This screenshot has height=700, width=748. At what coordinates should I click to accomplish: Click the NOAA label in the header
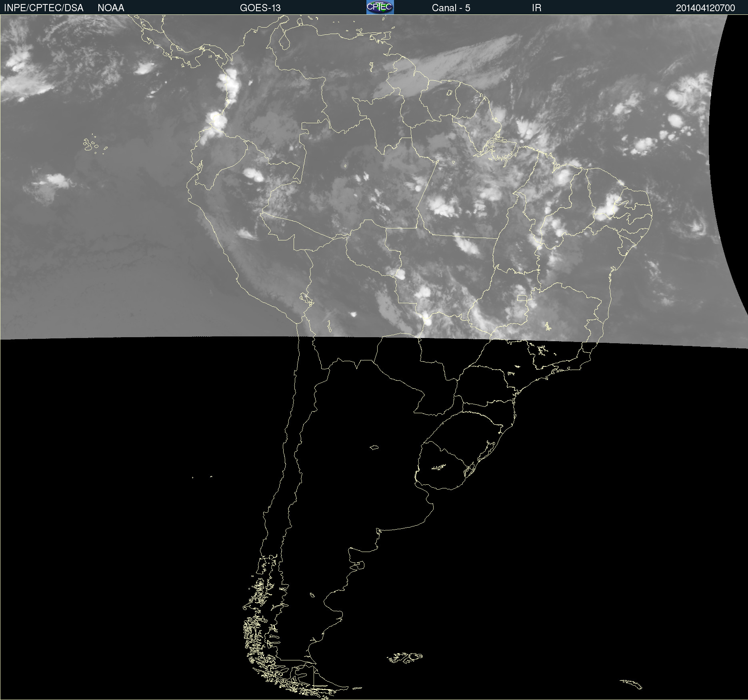pos(111,8)
